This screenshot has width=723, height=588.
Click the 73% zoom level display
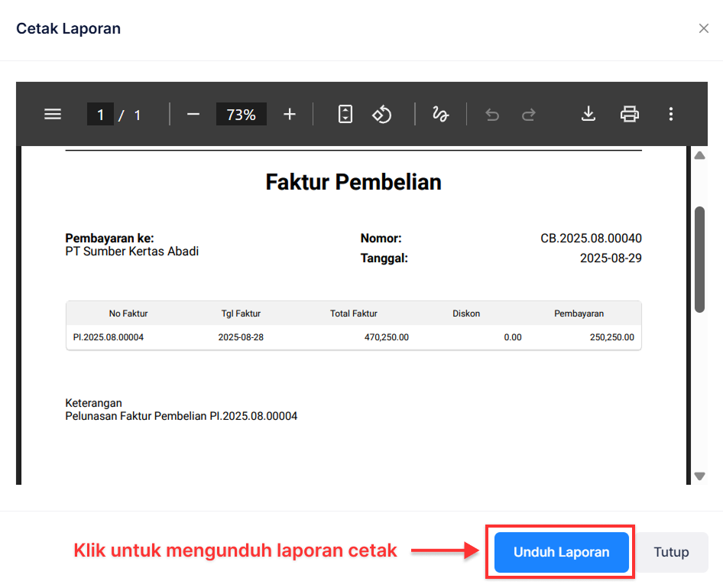(241, 114)
